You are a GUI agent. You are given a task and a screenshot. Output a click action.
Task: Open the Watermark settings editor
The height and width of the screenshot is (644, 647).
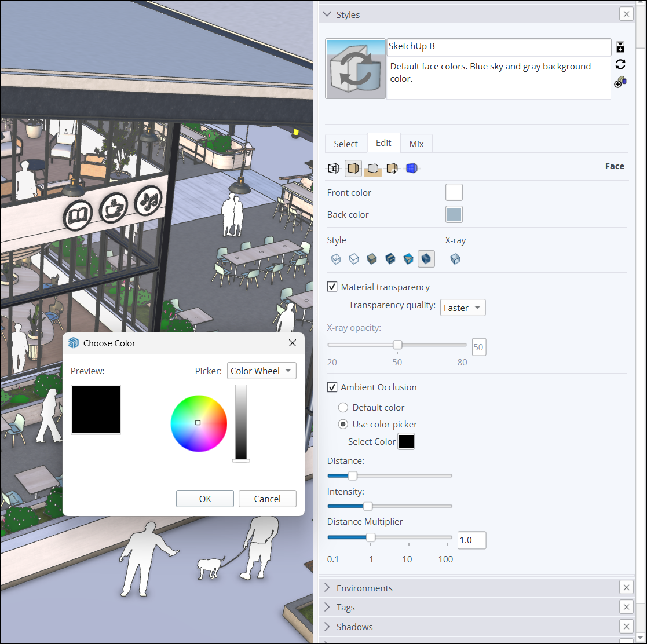coord(392,168)
